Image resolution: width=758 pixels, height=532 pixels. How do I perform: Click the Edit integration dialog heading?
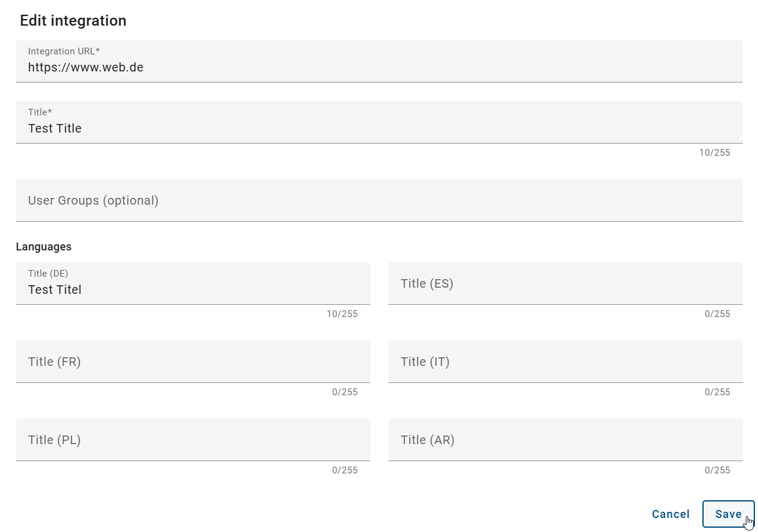point(73,21)
